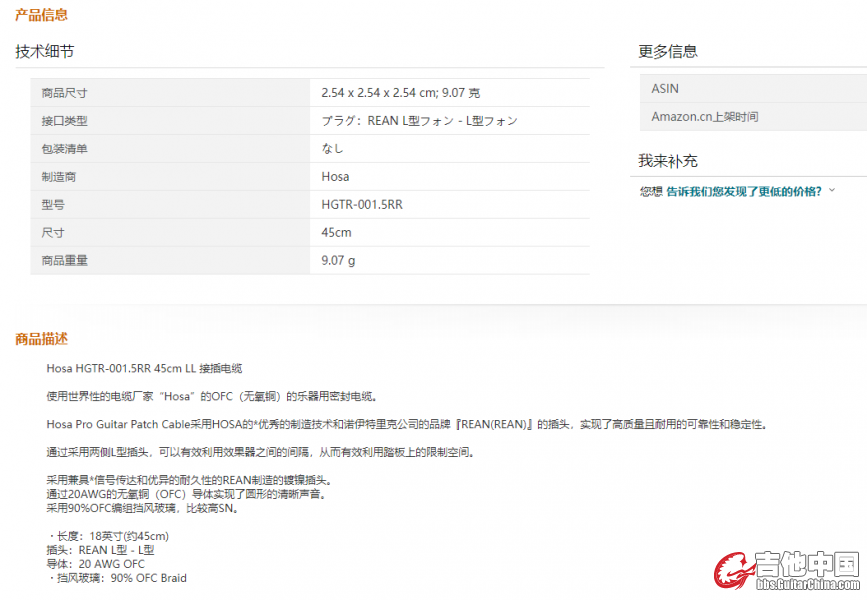The image size is (867, 600).
Task: Click the 接口类型 row label
Action: point(65,121)
